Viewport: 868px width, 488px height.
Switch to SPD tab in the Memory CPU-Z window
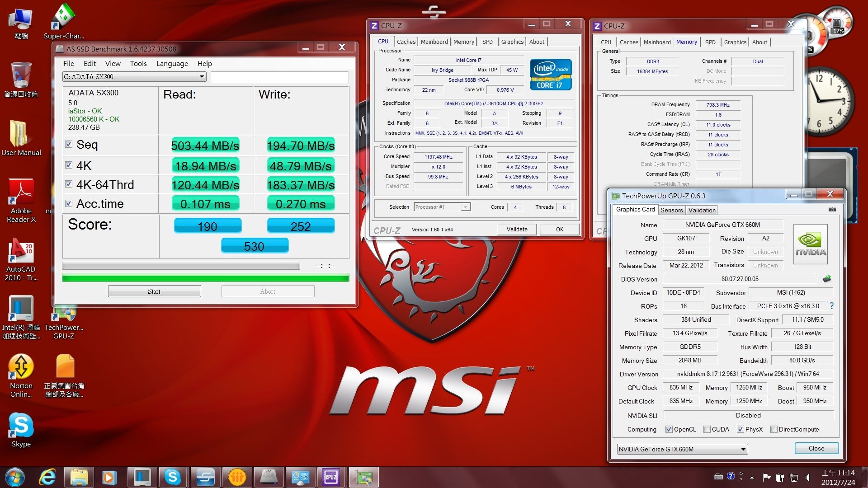point(710,42)
